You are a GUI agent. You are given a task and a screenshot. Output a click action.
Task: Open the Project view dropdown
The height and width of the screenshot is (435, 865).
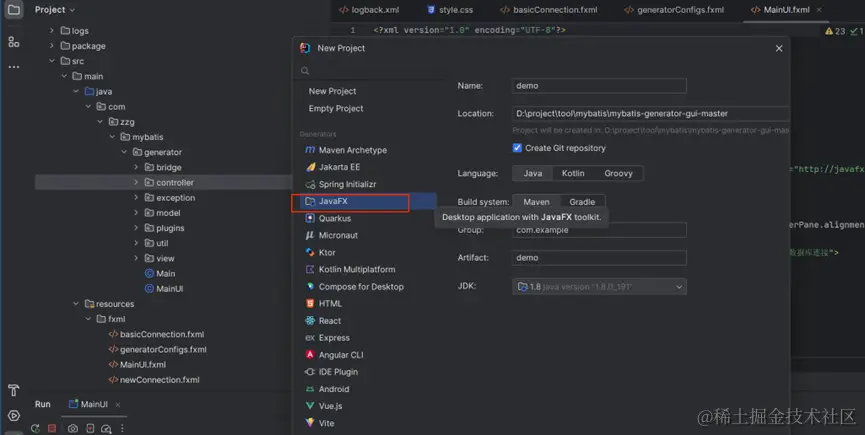pos(55,9)
